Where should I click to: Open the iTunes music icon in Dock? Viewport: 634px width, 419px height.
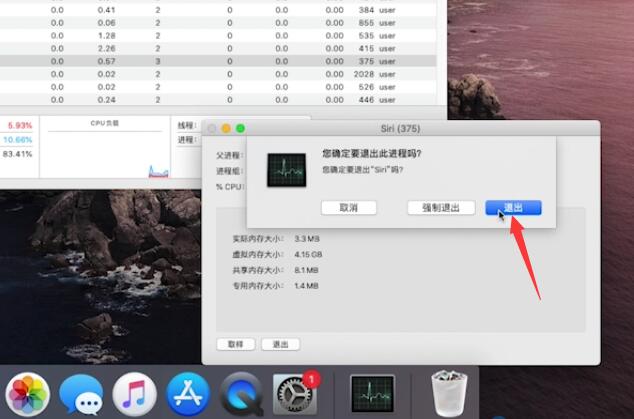pyautogui.click(x=135, y=394)
